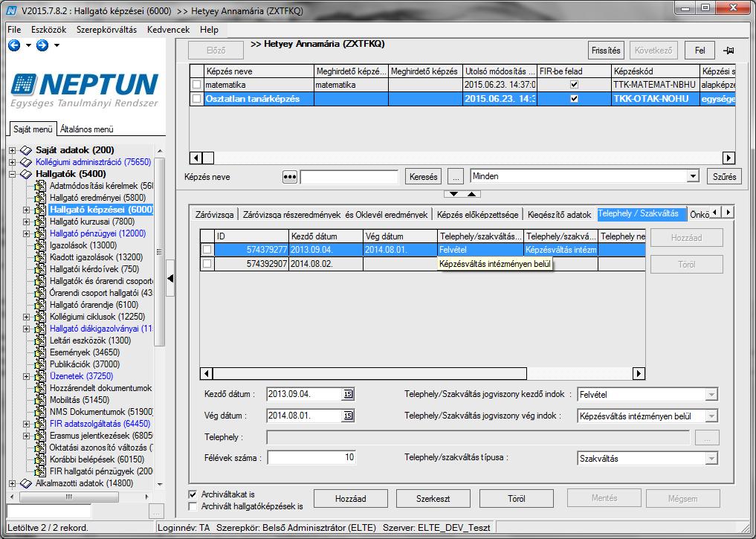Click the Fel button
This screenshot has height=539, width=756.
click(700, 50)
